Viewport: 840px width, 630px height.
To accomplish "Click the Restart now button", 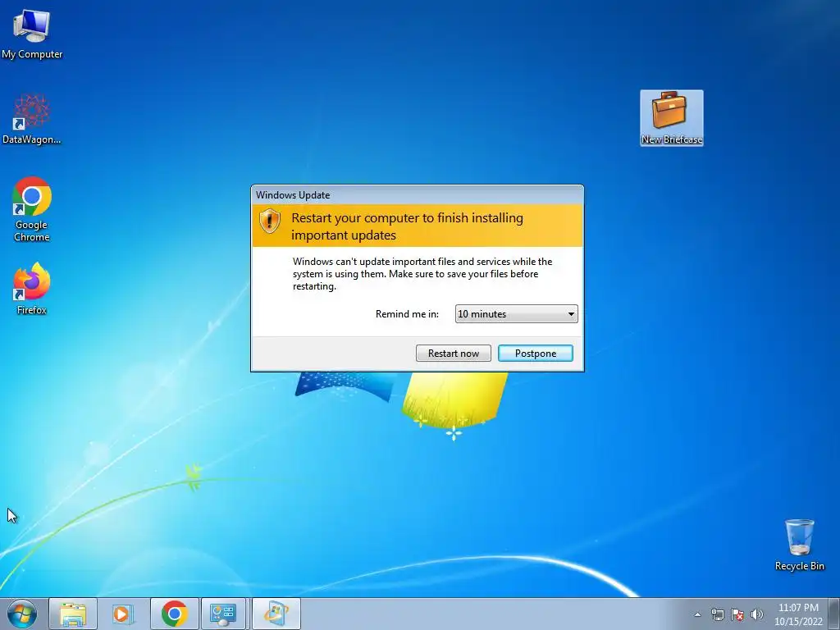I will click(x=453, y=353).
